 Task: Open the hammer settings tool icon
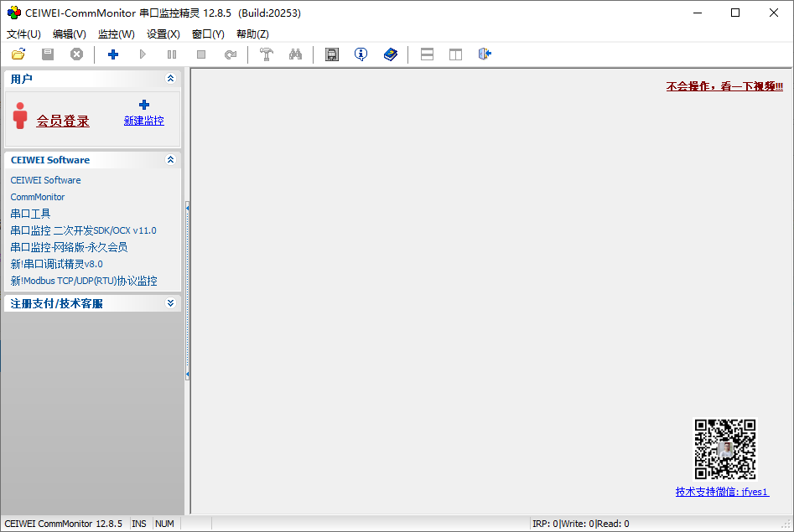(267, 54)
